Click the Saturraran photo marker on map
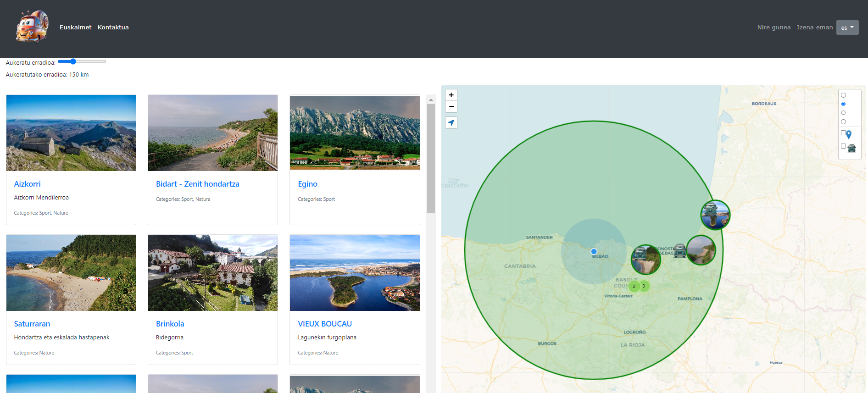This screenshot has width=868, height=393. pyautogui.click(x=646, y=260)
